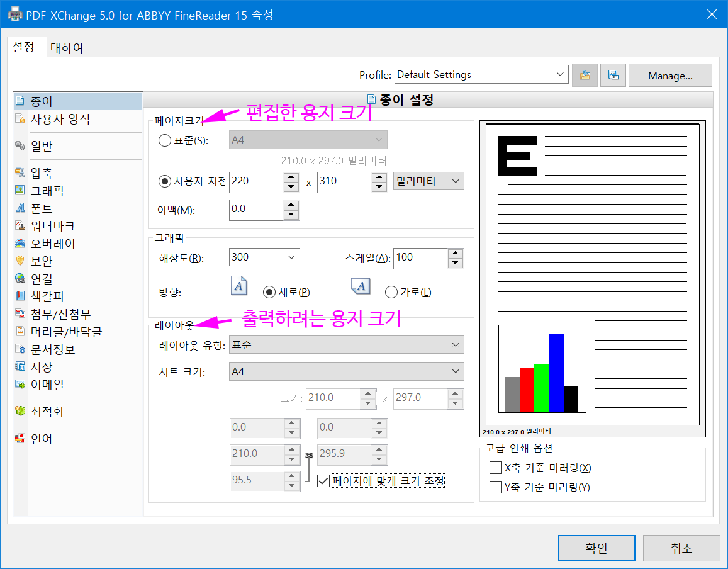Click the Manage... button

[x=670, y=76]
